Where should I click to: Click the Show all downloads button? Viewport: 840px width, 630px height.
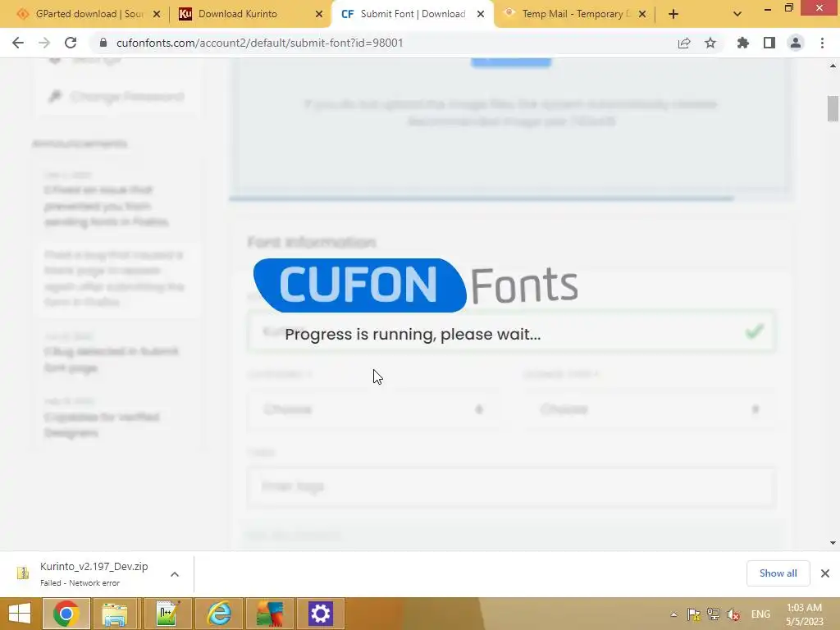point(778,573)
